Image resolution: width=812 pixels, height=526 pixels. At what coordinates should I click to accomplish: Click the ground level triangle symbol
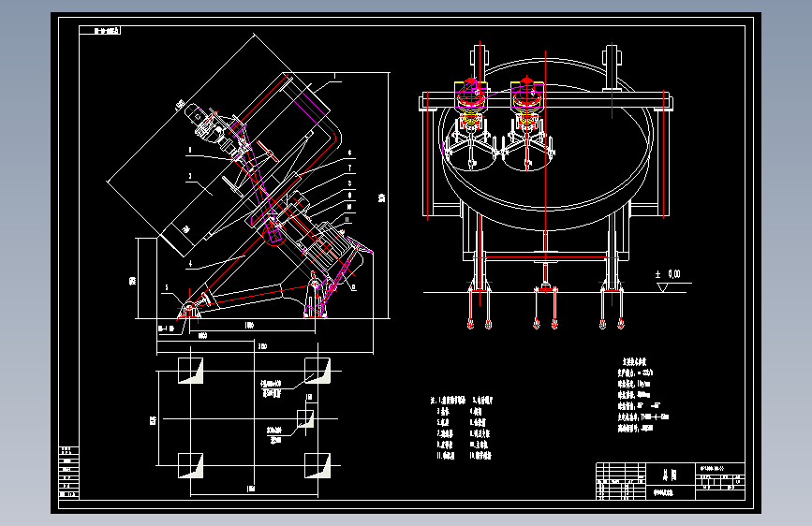pyautogui.click(x=662, y=287)
